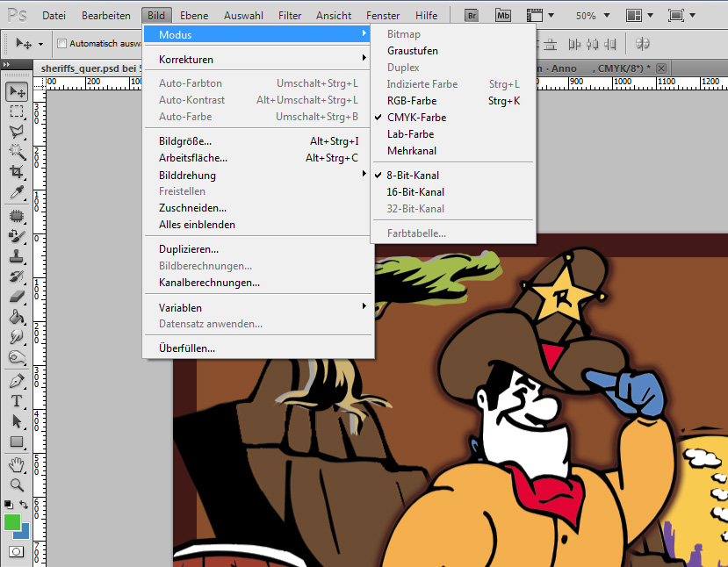728x567 pixels.
Task: Activate the Magic Wand tool
Action: tap(17, 151)
